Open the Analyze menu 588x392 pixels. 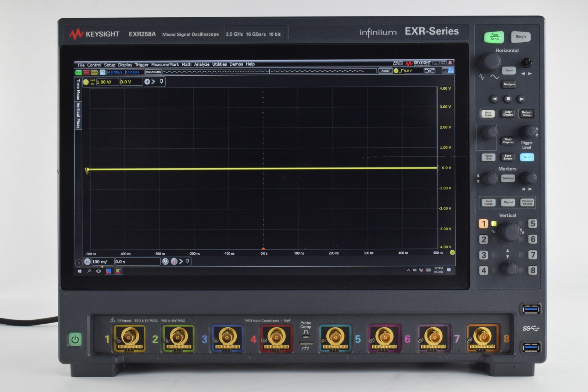[x=202, y=64]
